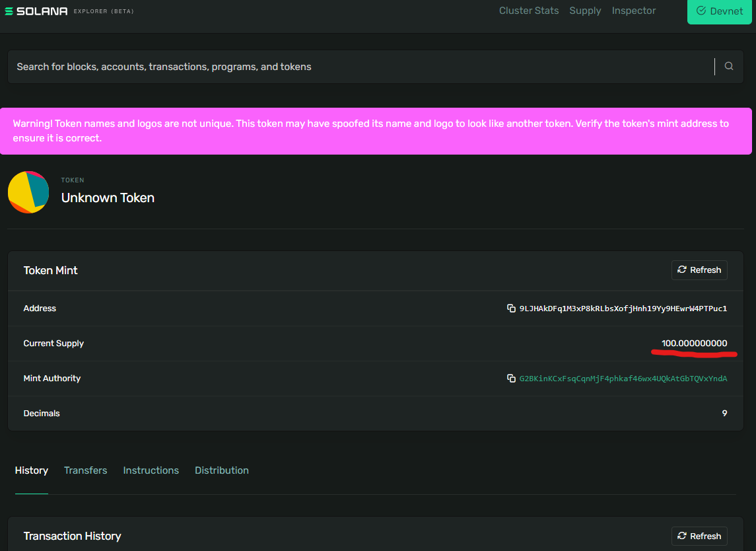Image resolution: width=756 pixels, height=551 pixels.
Task: Focus the search blocks and accounts field
Action: click(362, 67)
